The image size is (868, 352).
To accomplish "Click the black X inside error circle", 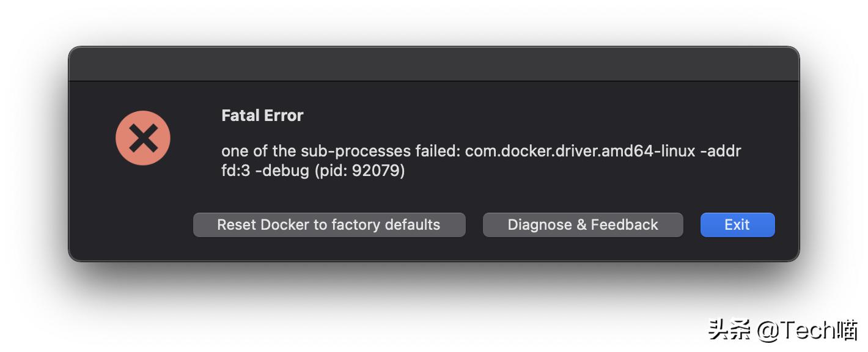I will [x=143, y=138].
